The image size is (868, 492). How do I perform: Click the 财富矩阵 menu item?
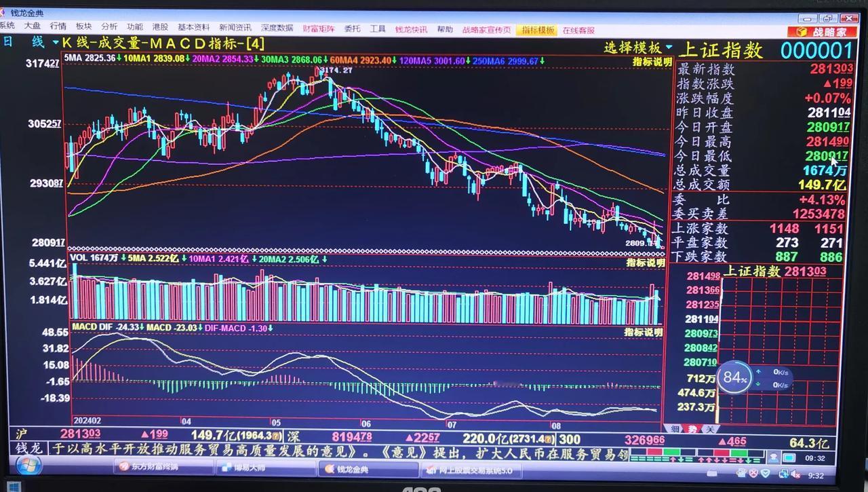click(x=319, y=29)
